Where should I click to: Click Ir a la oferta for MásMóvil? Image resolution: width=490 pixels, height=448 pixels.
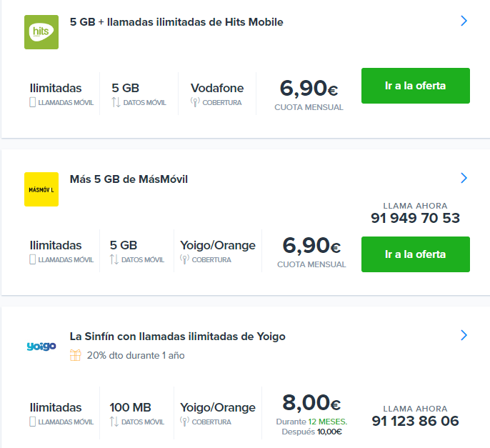click(x=415, y=254)
